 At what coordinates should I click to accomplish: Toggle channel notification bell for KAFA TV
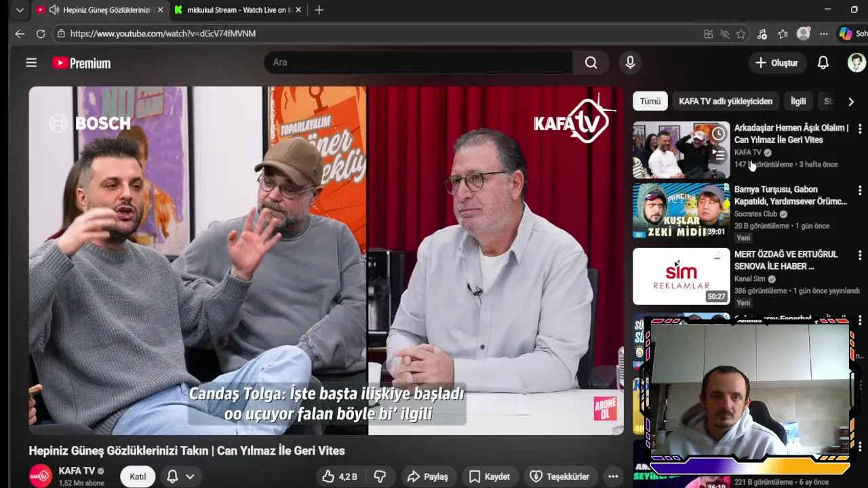(x=172, y=476)
